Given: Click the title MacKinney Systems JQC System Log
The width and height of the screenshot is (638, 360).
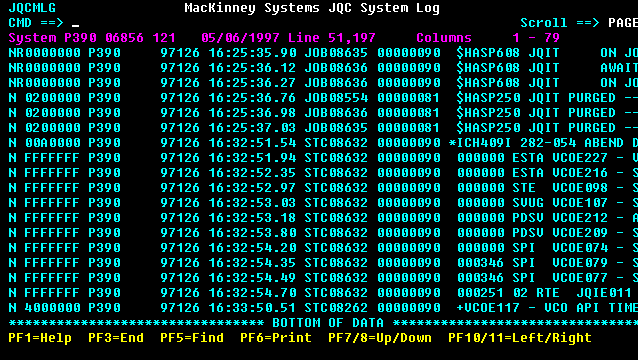Looking at the screenshot, I should pos(312,8).
